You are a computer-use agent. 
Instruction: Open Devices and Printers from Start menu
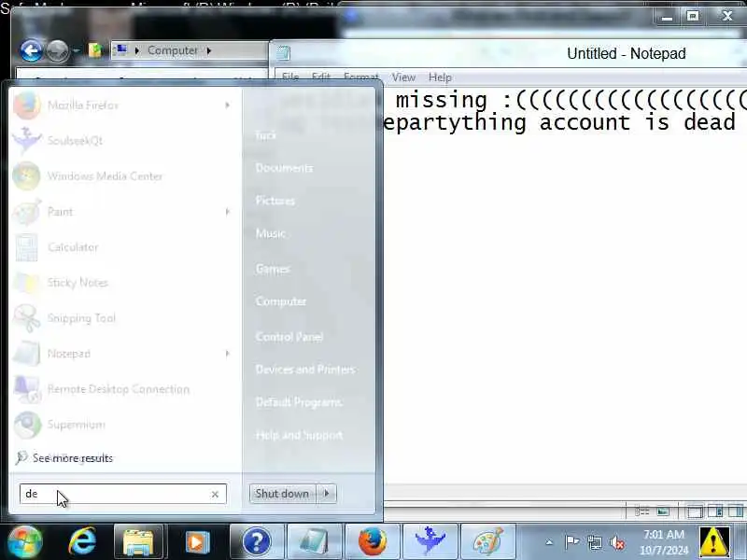coord(305,370)
